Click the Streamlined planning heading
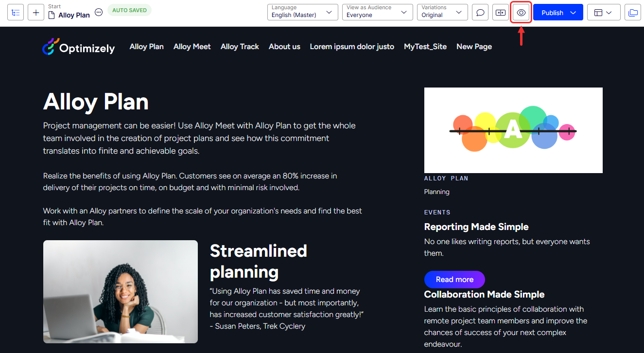644x353 pixels. point(259,261)
